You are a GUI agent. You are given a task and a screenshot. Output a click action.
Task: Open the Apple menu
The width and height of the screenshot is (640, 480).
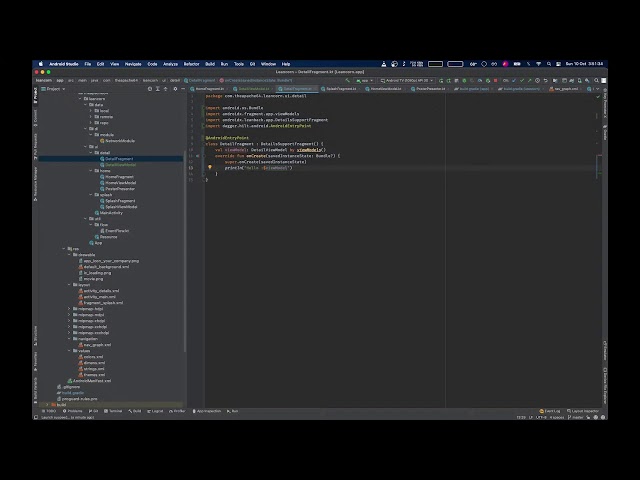41,64
